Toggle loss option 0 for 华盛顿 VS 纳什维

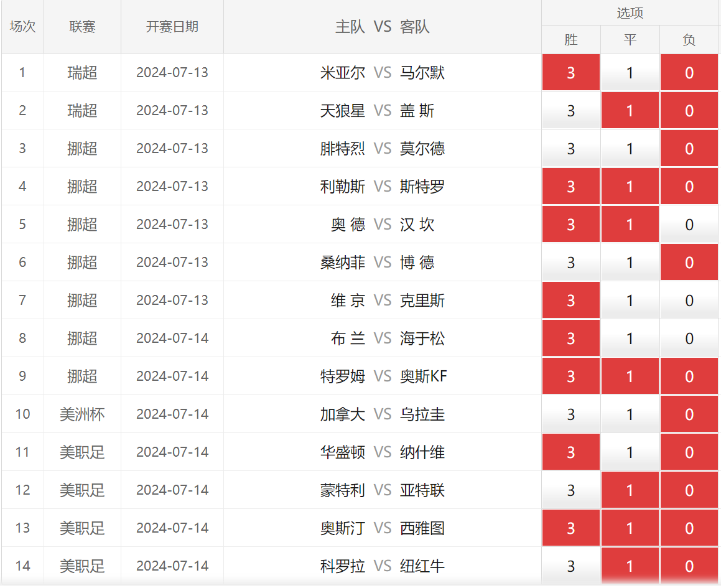pos(689,452)
